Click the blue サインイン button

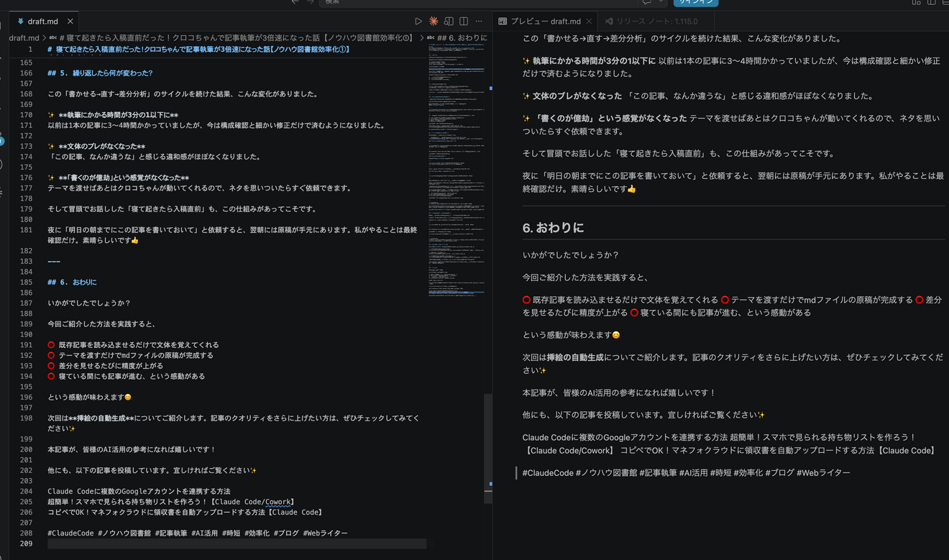click(695, 3)
